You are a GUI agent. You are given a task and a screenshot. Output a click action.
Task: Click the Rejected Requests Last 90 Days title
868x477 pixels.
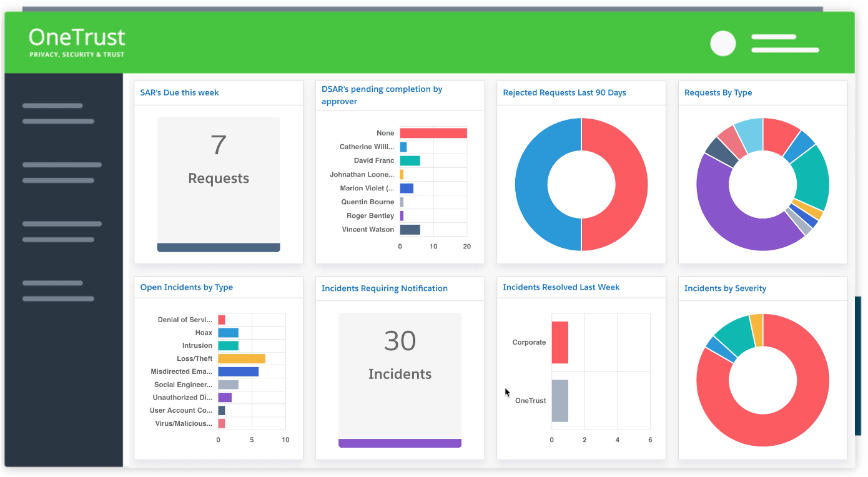pyautogui.click(x=565, y=92)
